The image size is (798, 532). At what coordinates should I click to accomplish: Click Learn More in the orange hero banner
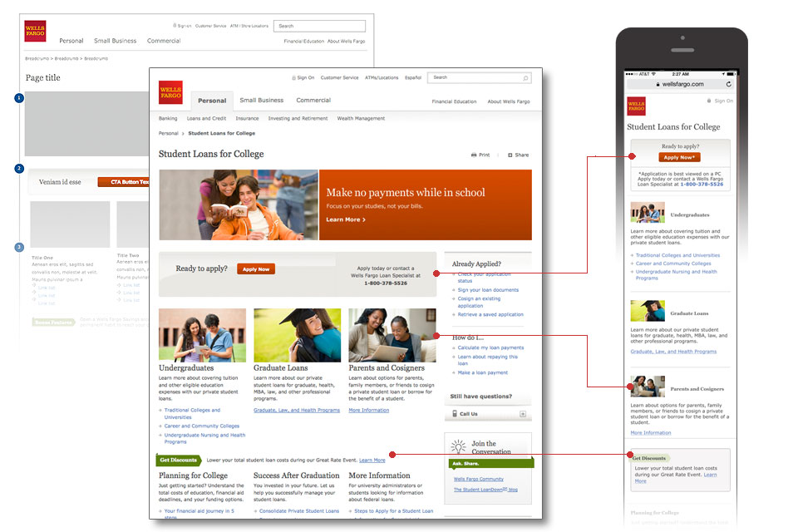click(x=345, y=219)
